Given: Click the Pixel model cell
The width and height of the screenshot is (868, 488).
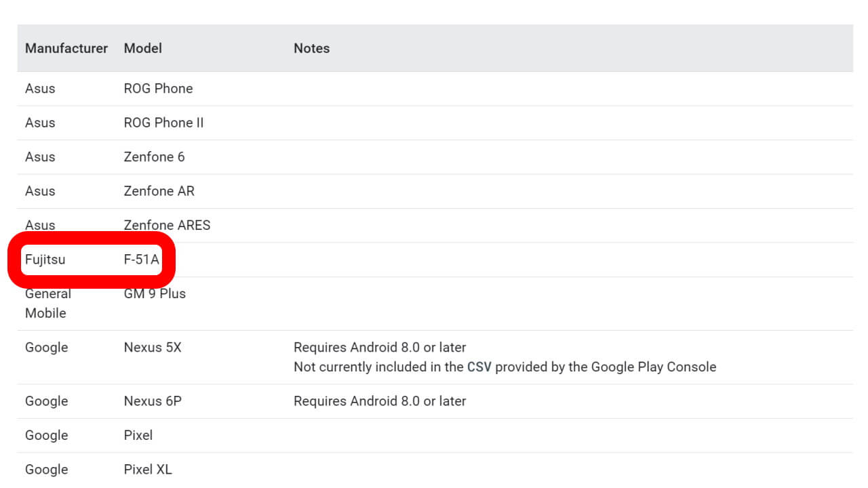Looking at the screenshot, I should pyautogui.click(x=138, y=435).
